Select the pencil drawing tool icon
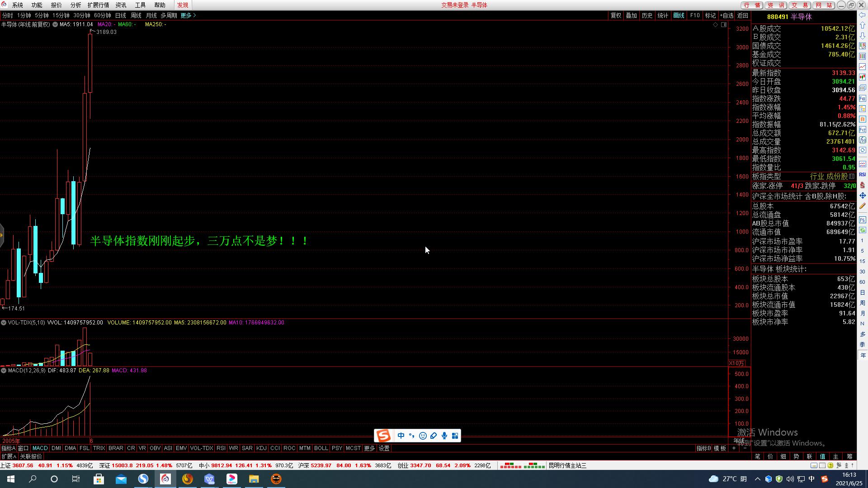Screen dimensions: 868x488 [x=863, y=206]
